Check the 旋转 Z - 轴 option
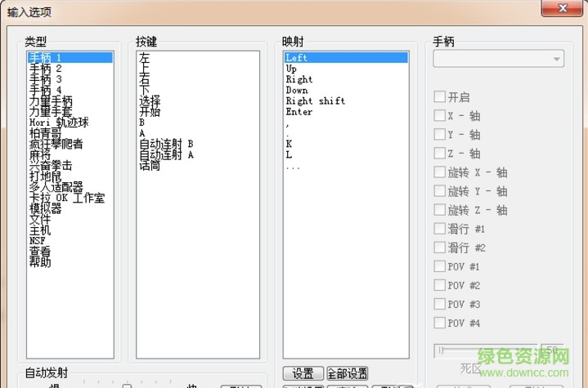This screenshot has width=588, height=388. pyautogui.click(x=440, y=210)
